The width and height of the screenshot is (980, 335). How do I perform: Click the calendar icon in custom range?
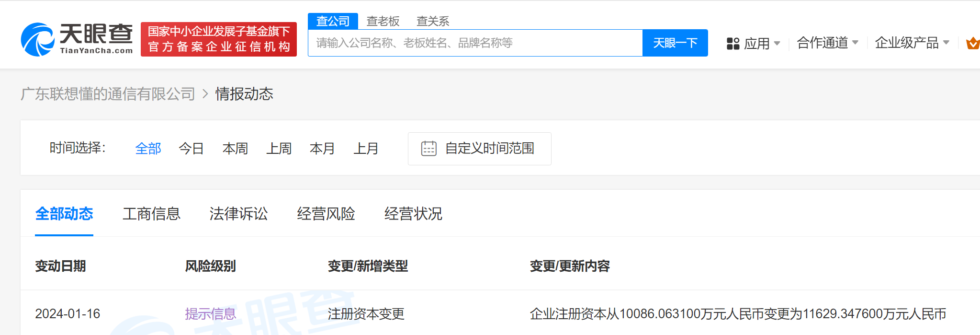[429, 149]
